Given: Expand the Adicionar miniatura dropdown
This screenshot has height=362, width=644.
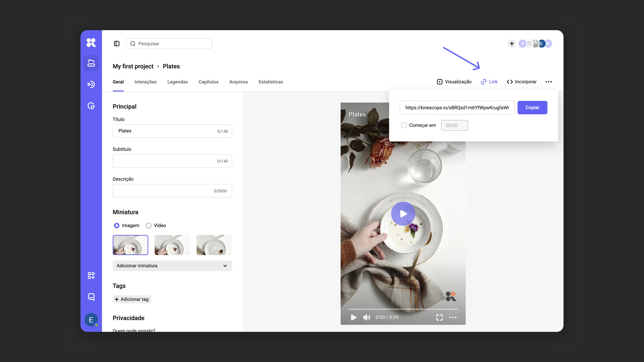Looking at the screenshot, I should click(172, 266).
